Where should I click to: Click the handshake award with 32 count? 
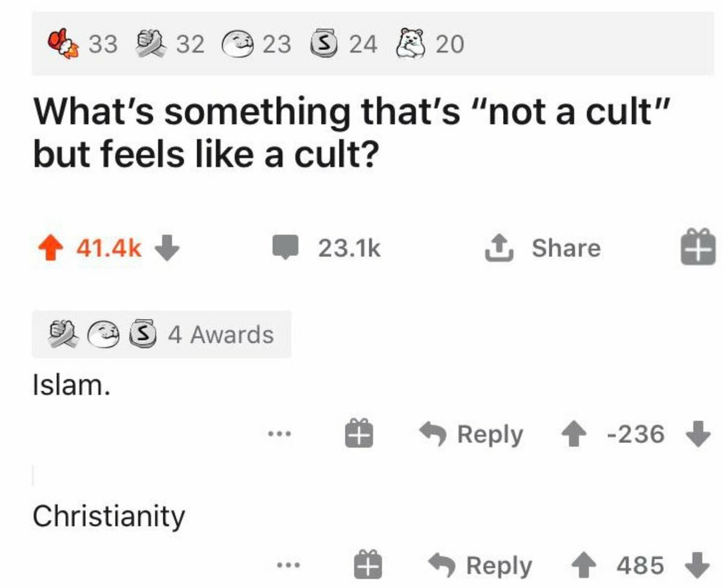(149, 43)
